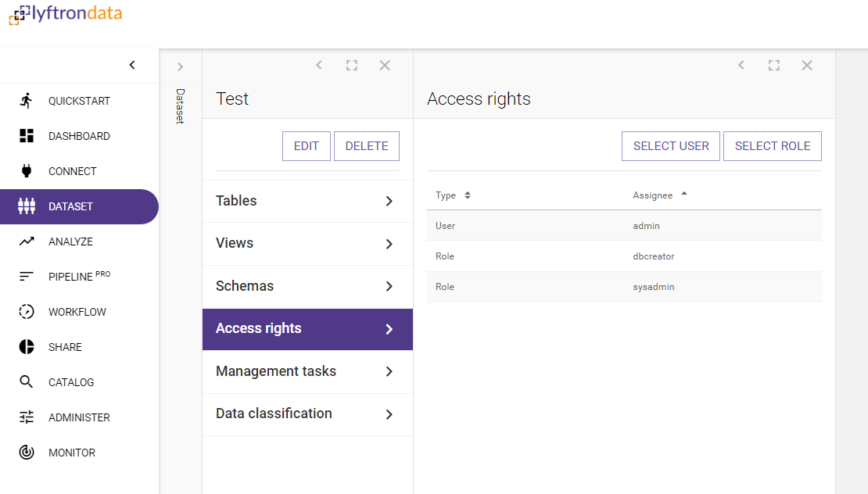
Task: Click the Connect plug icon
Action: coord(26,171)
